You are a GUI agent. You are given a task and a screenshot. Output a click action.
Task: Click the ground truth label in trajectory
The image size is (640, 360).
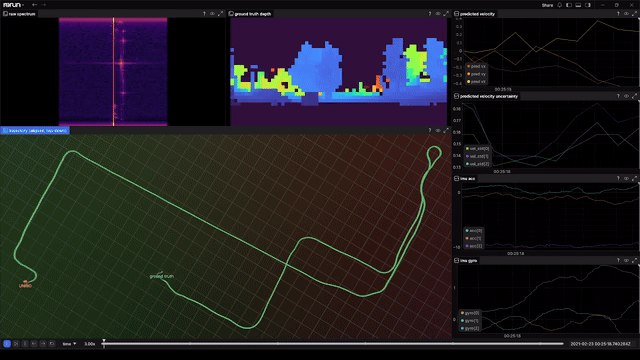(x=162, y=276)
